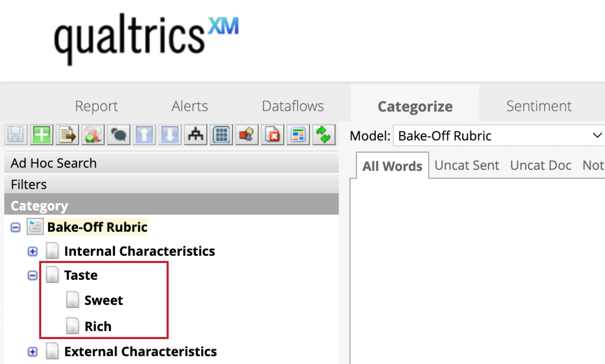Click the green refresh arrows icon

click(323, 134)
